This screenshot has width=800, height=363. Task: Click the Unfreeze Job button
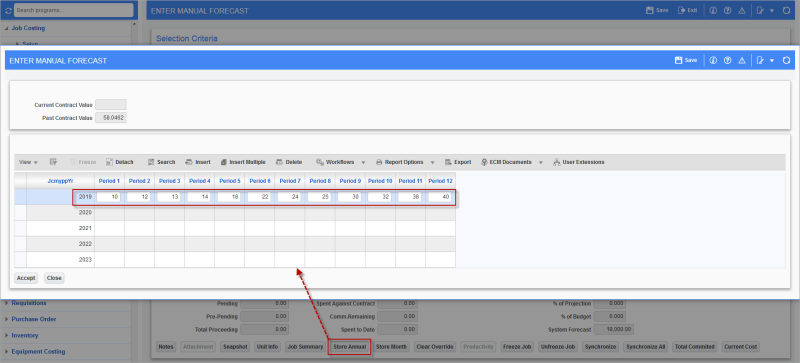pyautogui.click(x=558, y=347)
